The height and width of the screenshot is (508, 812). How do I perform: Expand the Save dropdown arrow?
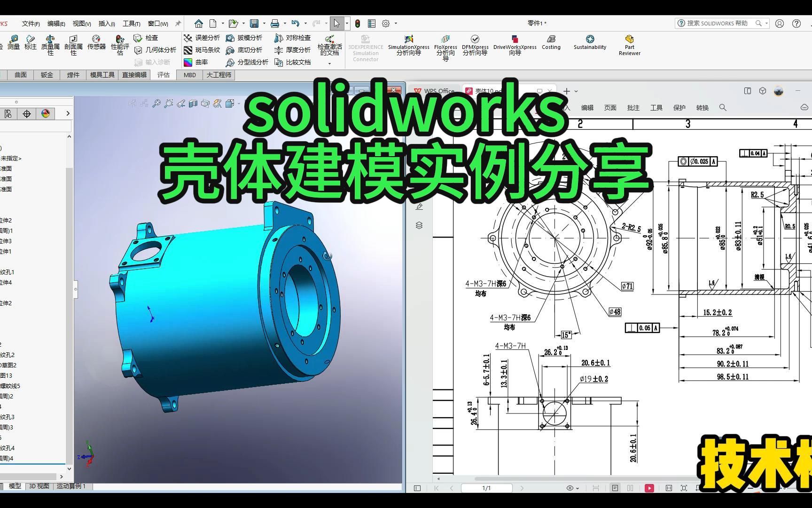tap(264, 24)
